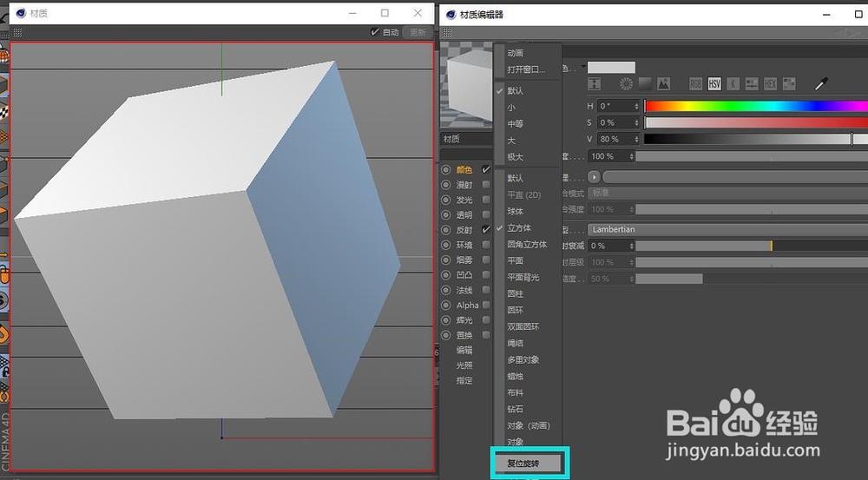Click the 更新 button
Screen dimensions: 868x480
coord(418,33)
